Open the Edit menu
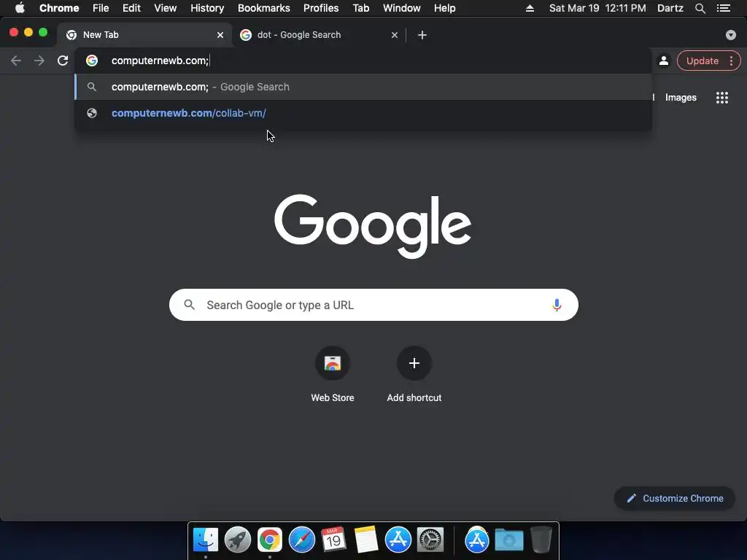 click(x=131, y=8)
